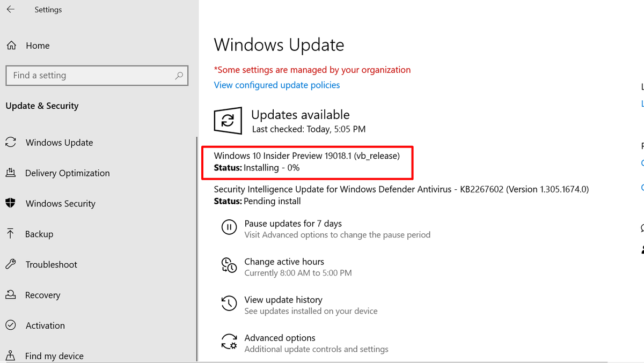
Task: Click the Recovery icon
Action: pyautogui.click(x=11, y=294)
